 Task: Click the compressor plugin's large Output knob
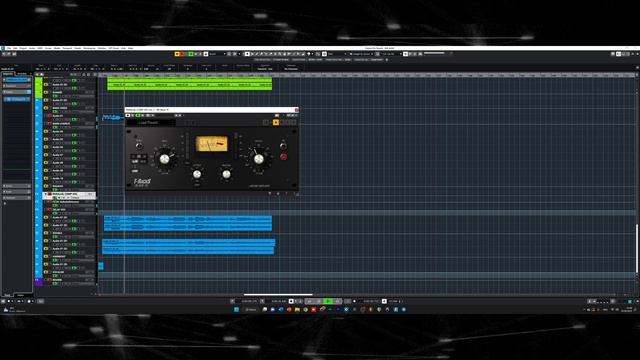[x=259, y=159]
